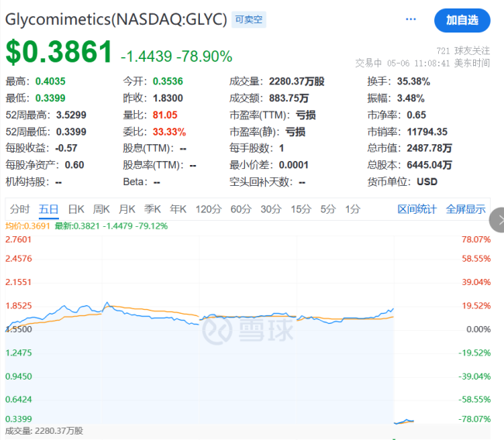The image size is (504, 440).
Task: Click the 最新:0.3821 chart label
Action: 111,226
